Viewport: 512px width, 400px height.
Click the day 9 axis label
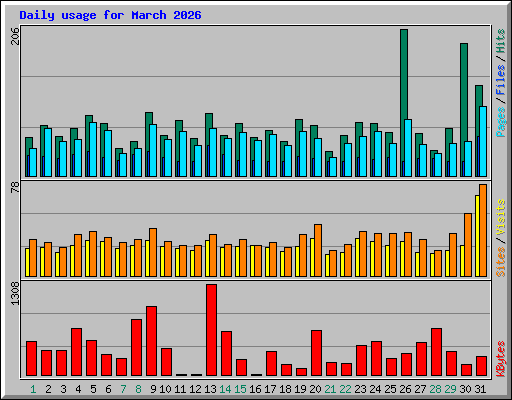pyautogui.click(x=153, y=389)
